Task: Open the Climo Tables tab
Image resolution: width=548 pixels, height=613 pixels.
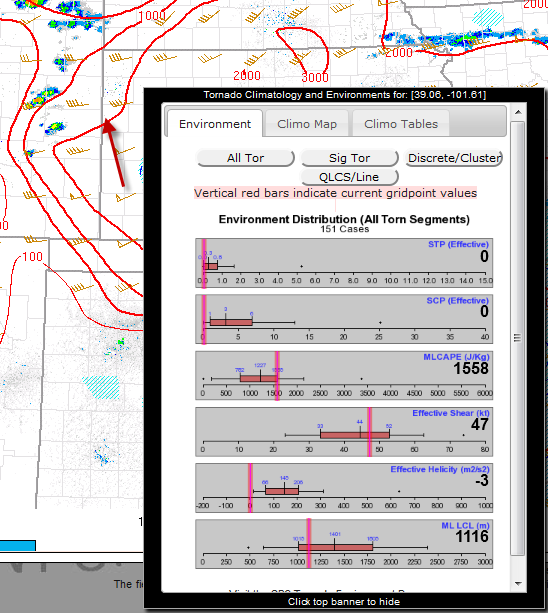Action: pos(401,124)
